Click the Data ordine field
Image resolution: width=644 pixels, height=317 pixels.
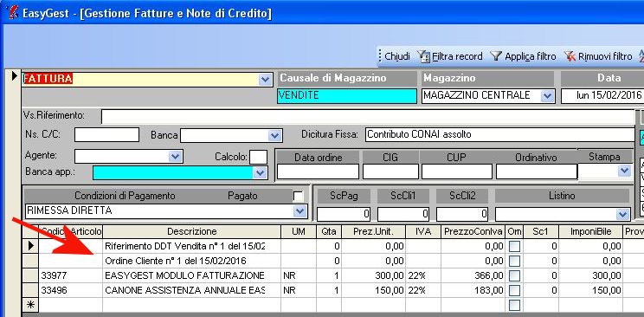click(x=318, y=171)
